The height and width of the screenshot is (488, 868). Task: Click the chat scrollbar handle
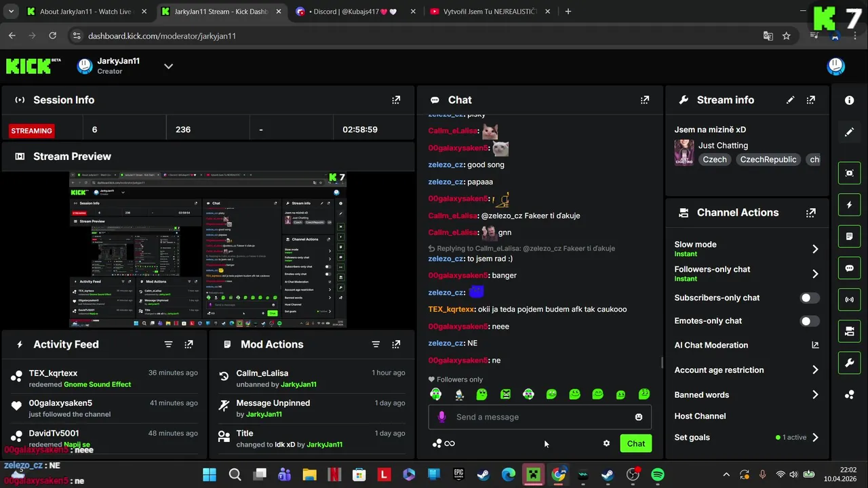[x=663, y=363]
